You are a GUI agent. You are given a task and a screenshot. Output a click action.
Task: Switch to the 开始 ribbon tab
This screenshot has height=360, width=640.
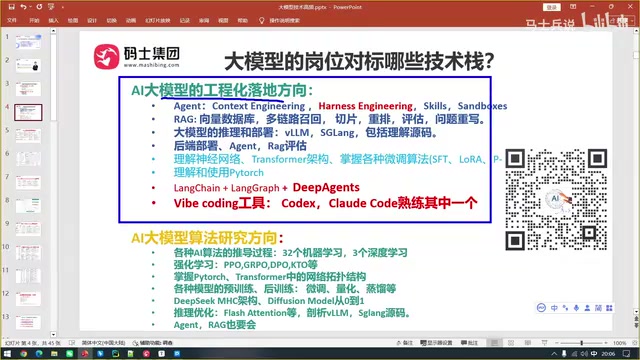[x=34, y=20]
